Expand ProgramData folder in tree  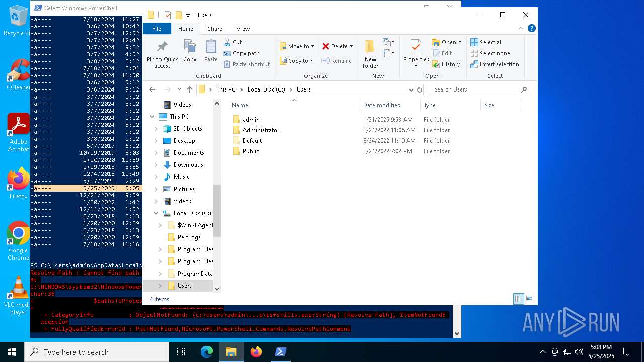(160, 274)
